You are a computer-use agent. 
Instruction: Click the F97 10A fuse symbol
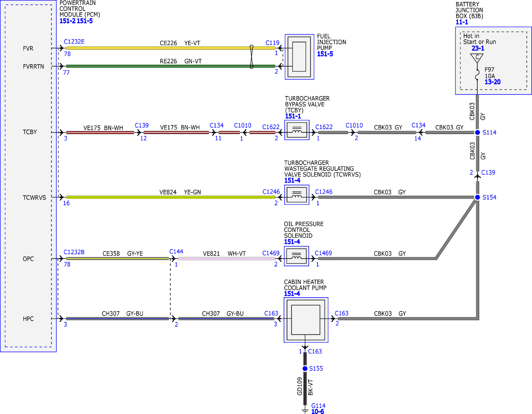coord(477,75)
